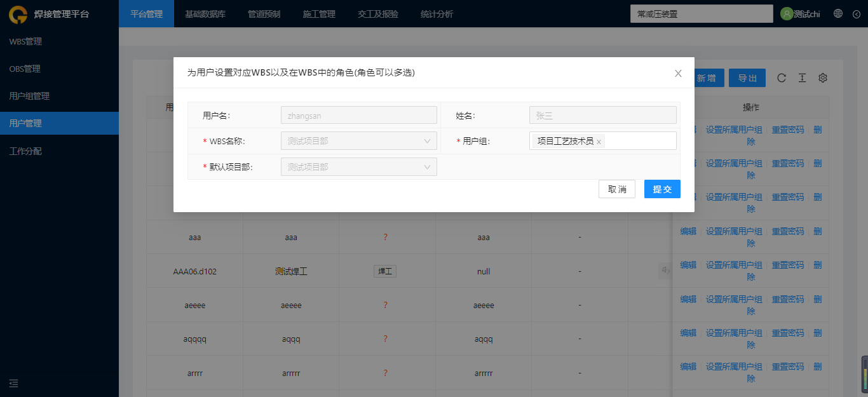Click 设置所属用户组 in the aqqqq row
This screenshot has height=397, width=868.
(x=734, y=333)
